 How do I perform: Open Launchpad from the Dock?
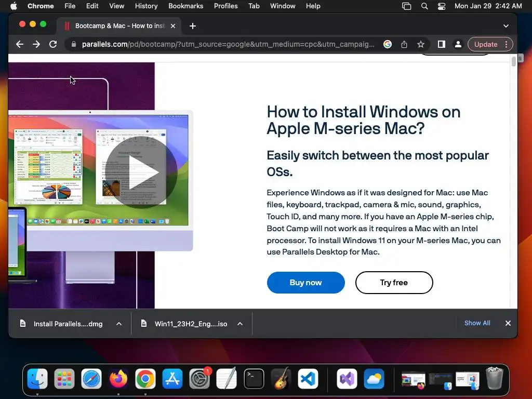(64, 379)
